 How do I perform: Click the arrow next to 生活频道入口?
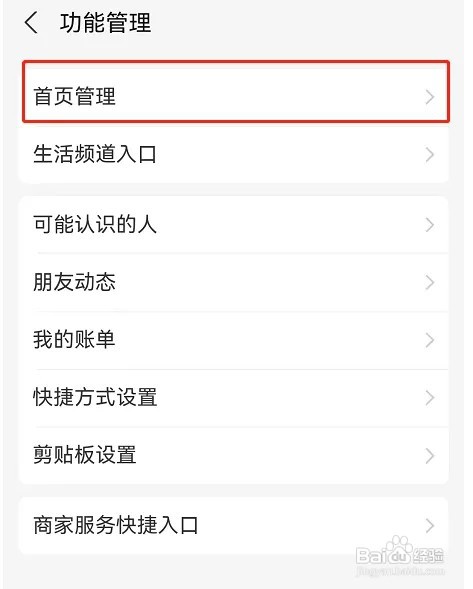click(x=430, y=155)
